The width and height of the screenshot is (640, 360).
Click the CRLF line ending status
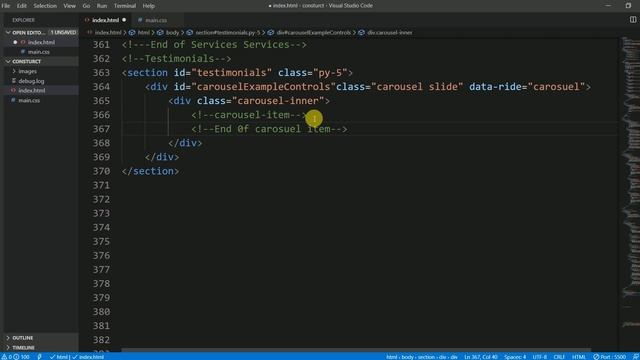click(x=559, y=357)
